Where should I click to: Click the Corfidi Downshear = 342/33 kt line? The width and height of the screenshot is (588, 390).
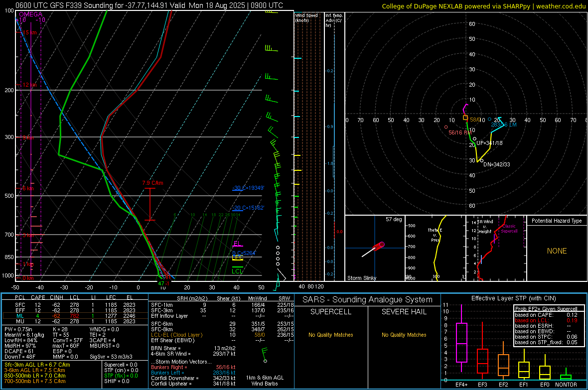pos(193,378)
